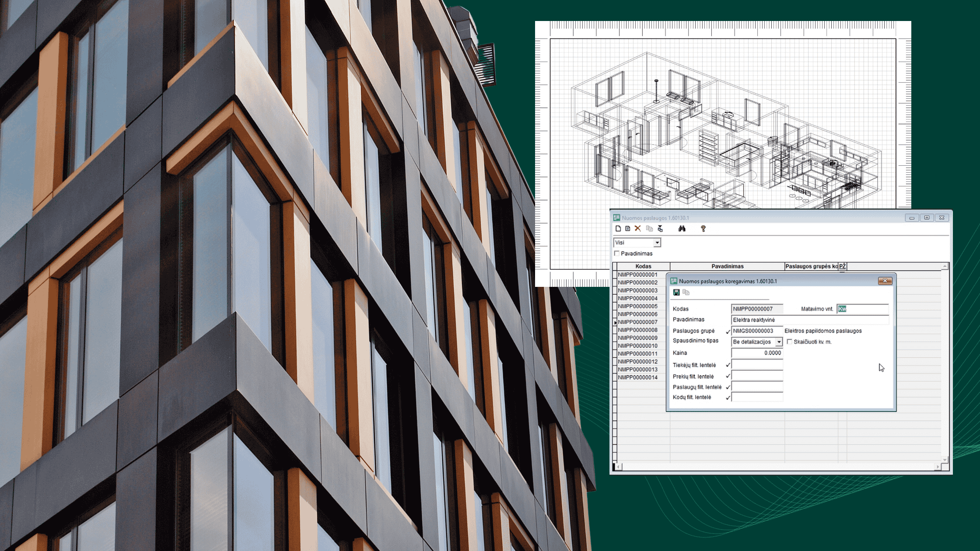The height and width of the screenshot is (551, 980).
Task: Open help with the question mark icon
Action: point(703,229)
